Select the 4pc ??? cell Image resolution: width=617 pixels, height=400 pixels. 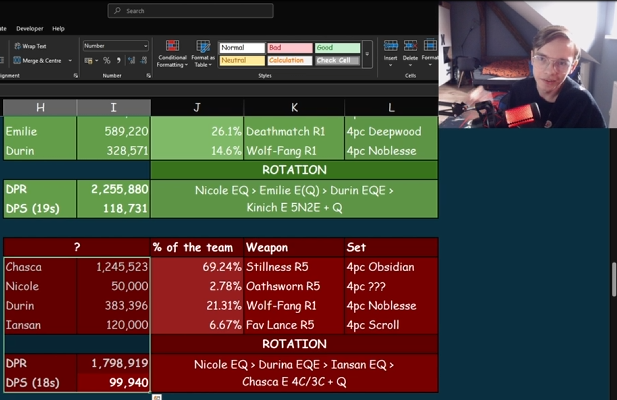coord(391,286)
